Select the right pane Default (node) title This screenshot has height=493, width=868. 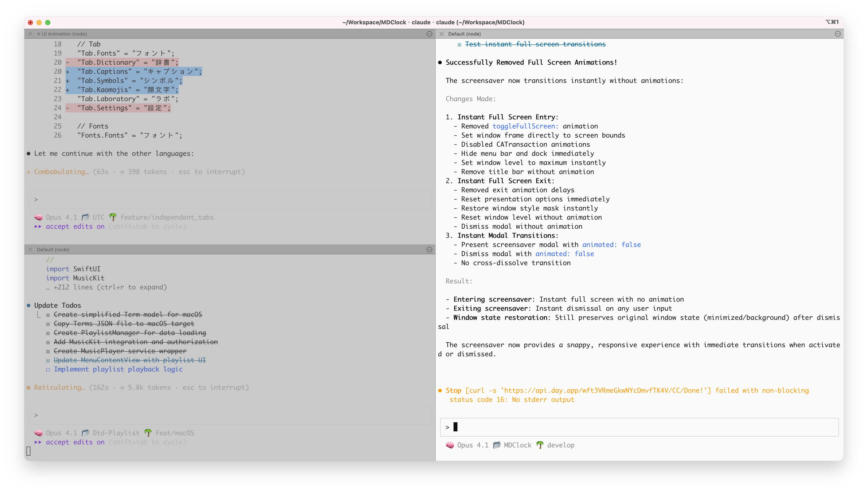click(x=464, y=34)
